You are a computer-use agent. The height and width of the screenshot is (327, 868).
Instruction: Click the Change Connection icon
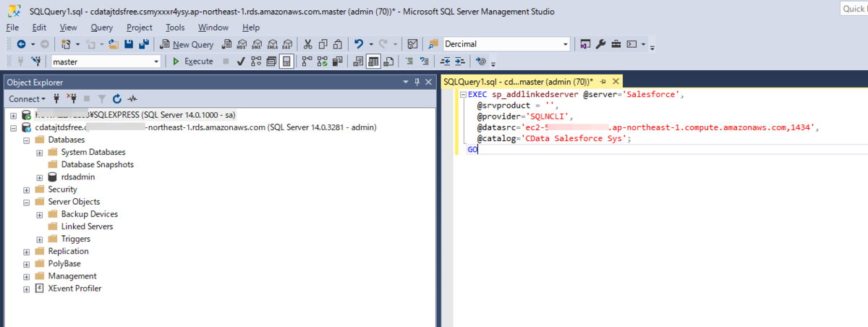pos(35,61)
